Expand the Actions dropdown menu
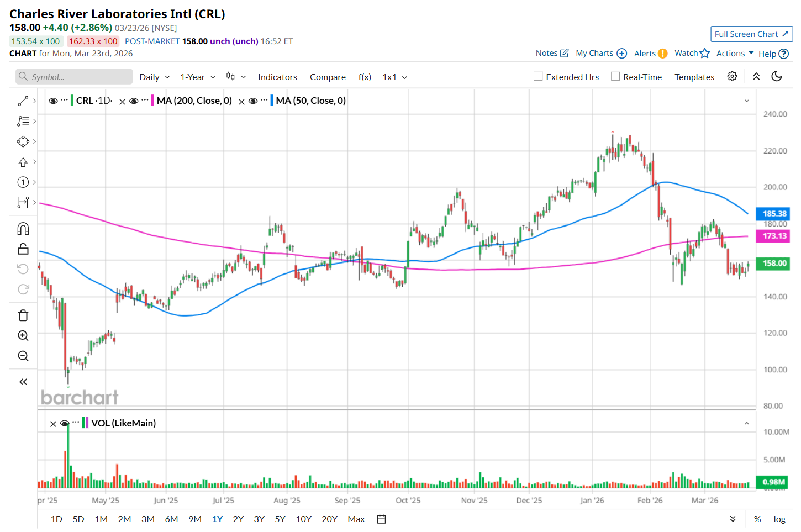 pos(734,54)
